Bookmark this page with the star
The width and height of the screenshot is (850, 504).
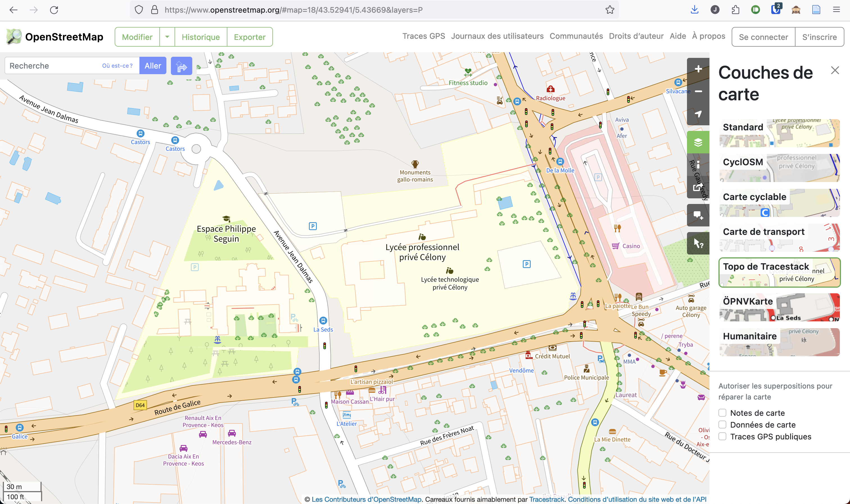(x=609, y=10)
